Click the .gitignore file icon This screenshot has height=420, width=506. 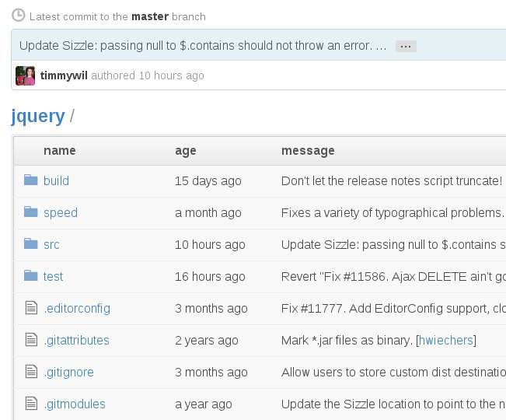[31, 371]
